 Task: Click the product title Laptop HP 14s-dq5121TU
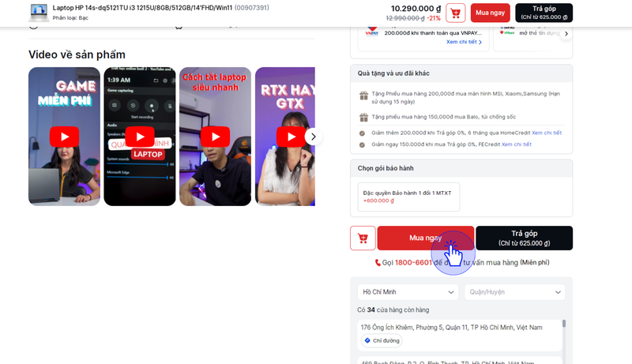click(142, 8)
